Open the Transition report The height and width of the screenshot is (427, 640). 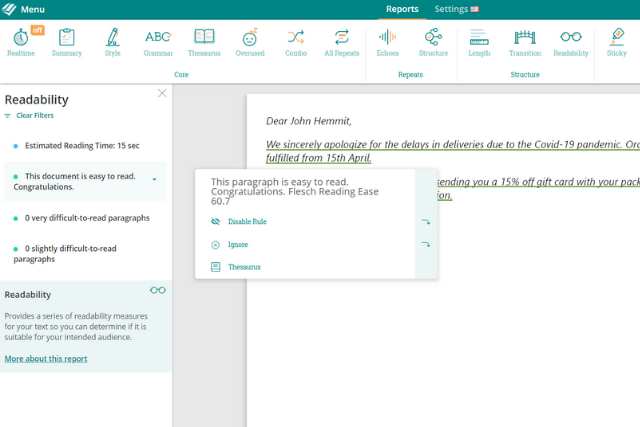point(525,42)
